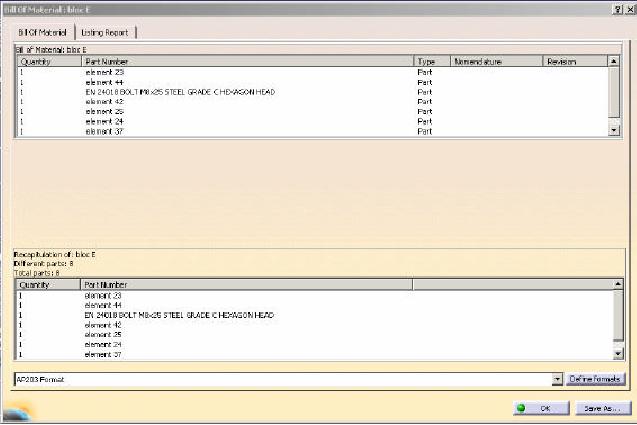Click scroll up arrow in Recapitulation list
Viewport: 637px width, 425px height.
617,285
